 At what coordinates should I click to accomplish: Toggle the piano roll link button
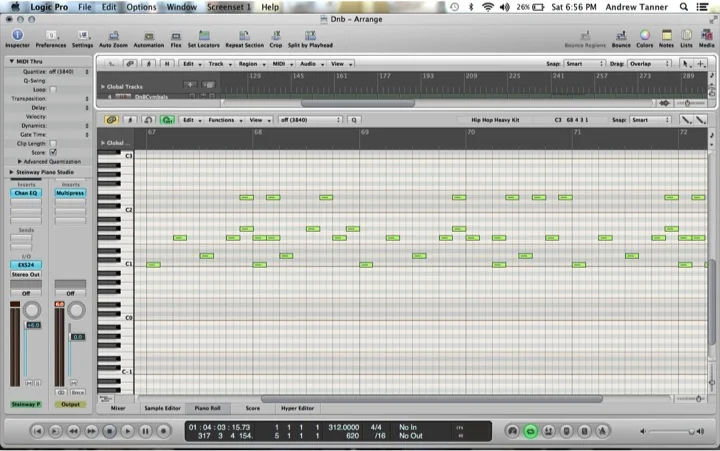[x=111, y=120]
